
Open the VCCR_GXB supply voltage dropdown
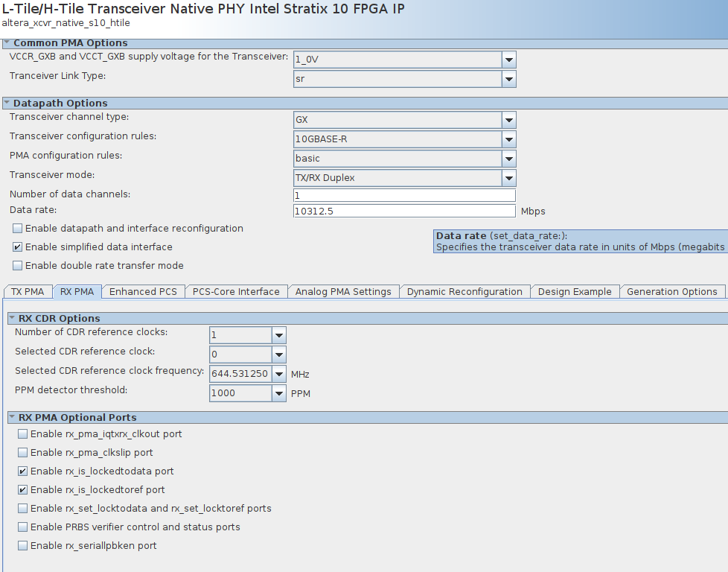click(x=509, y=60)
